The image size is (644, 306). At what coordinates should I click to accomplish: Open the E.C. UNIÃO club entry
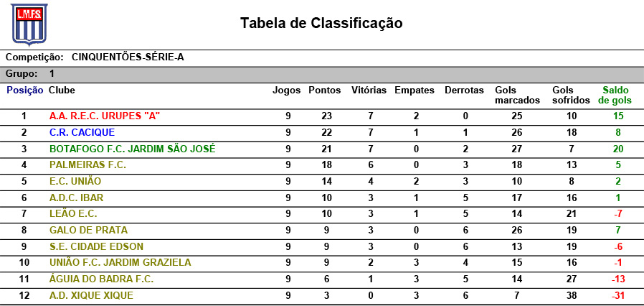tap(75, 181)
